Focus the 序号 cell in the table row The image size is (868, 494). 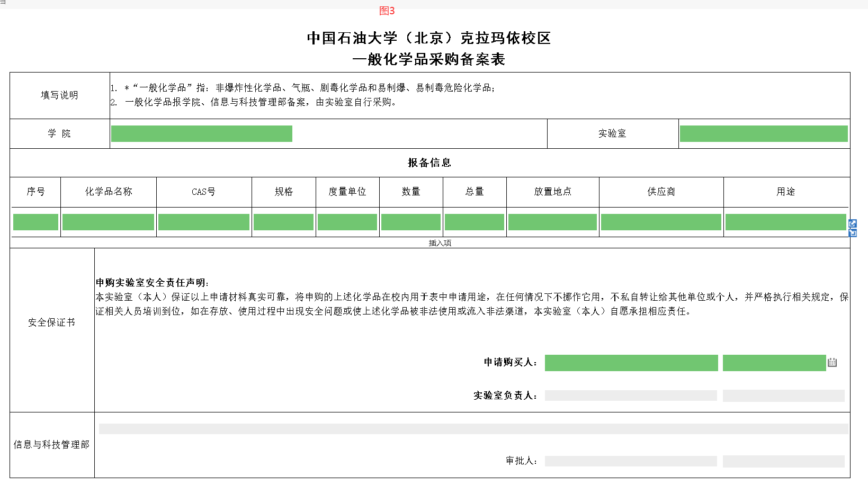(x=35, y=222)
